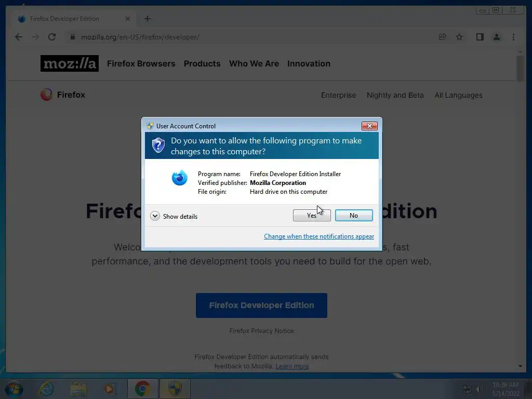Click the Firefox logo link

coord(63,95)
